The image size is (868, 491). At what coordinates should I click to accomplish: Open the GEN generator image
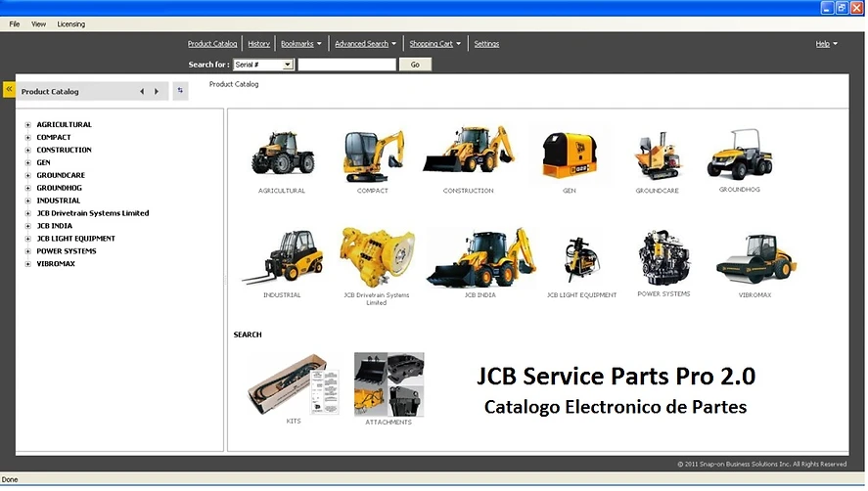[x=570, y=155]
